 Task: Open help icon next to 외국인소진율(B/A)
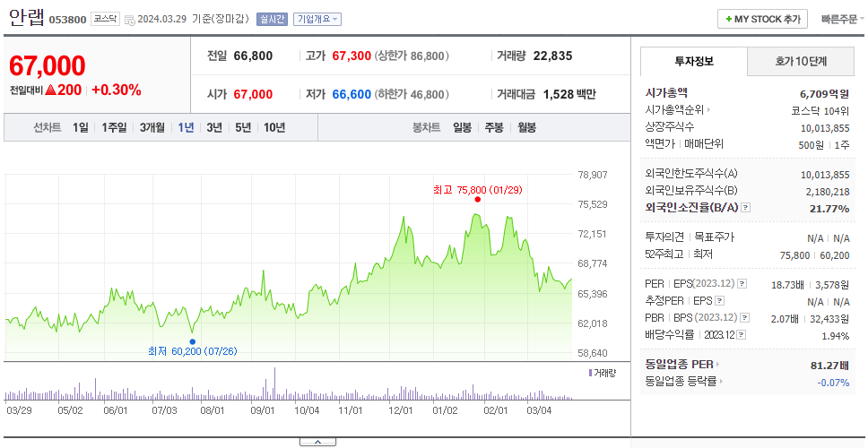(x=746, y=208)
